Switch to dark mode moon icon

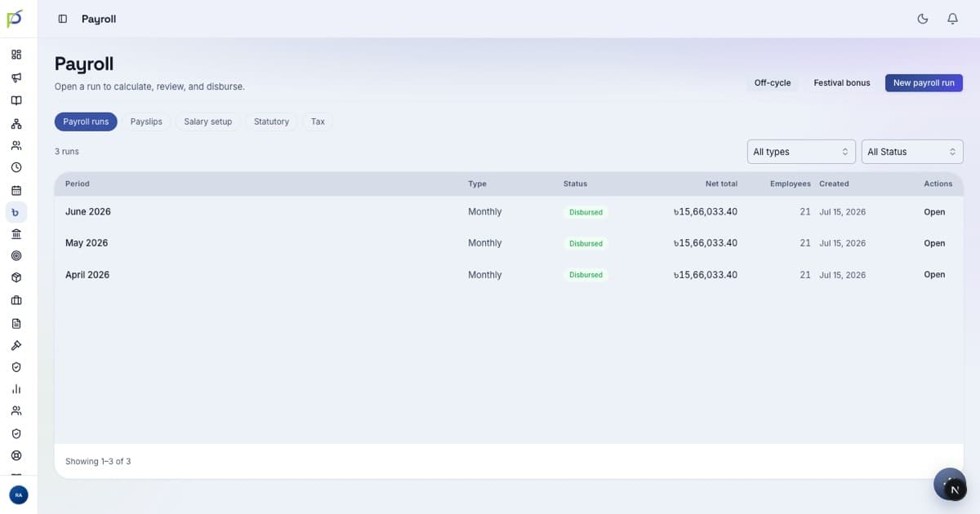[x=923, y=19]
